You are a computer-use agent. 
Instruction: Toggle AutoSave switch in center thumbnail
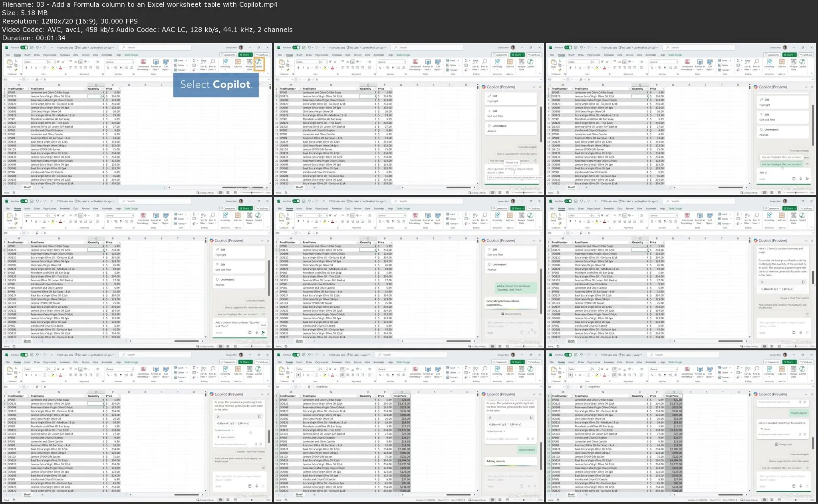click(296, 201)
